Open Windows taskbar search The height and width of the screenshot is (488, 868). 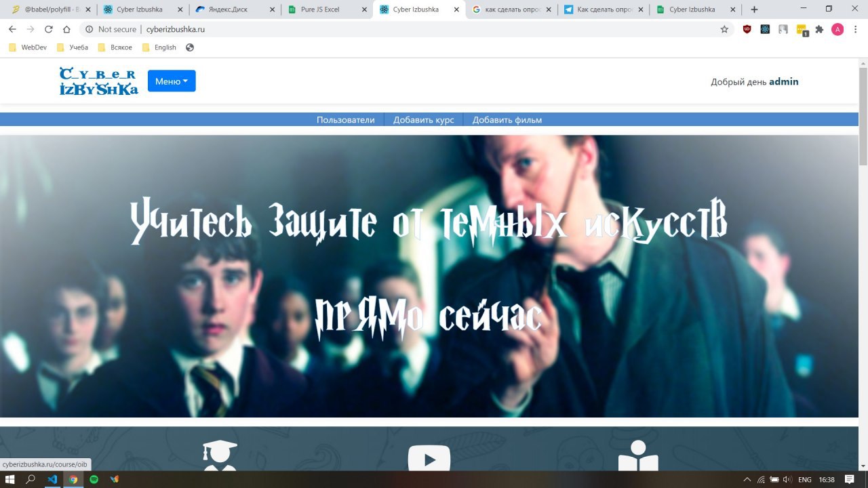[31, 479]
